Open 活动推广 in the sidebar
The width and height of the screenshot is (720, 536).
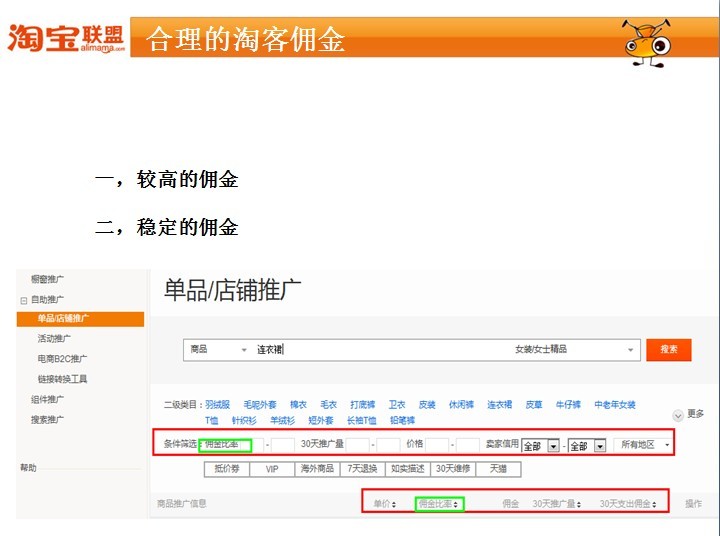54,339
